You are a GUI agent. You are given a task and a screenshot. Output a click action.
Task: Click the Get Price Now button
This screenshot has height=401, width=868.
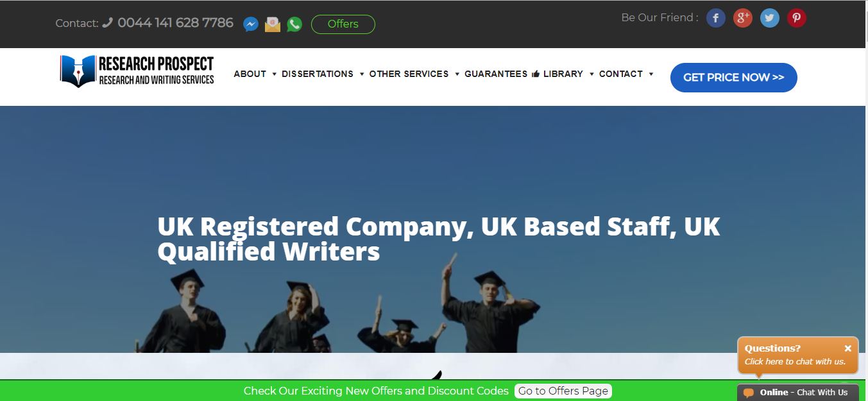tap(734, 78)
